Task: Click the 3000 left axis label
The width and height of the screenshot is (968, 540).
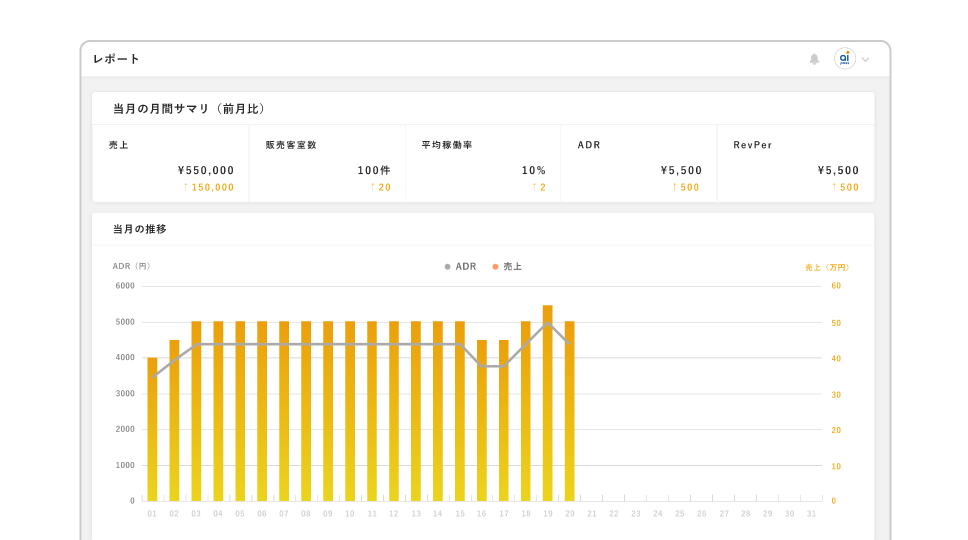Action: pos(125,393)
